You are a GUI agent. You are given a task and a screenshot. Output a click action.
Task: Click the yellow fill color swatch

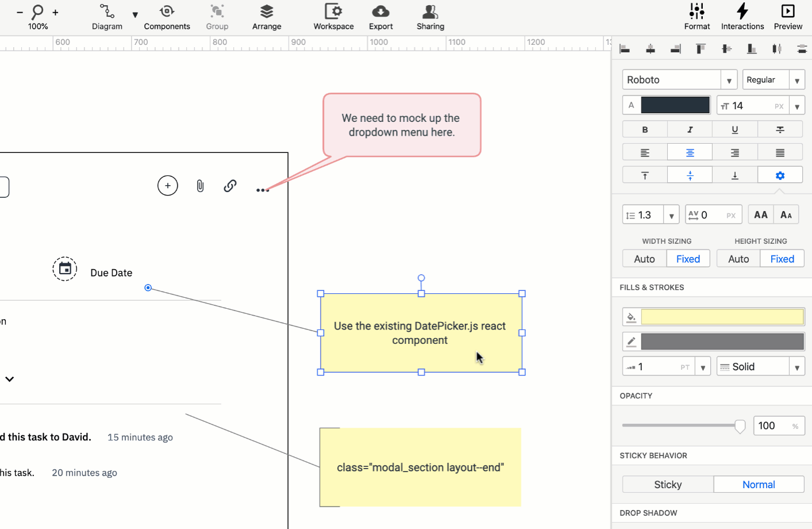(x=722, y=317)
